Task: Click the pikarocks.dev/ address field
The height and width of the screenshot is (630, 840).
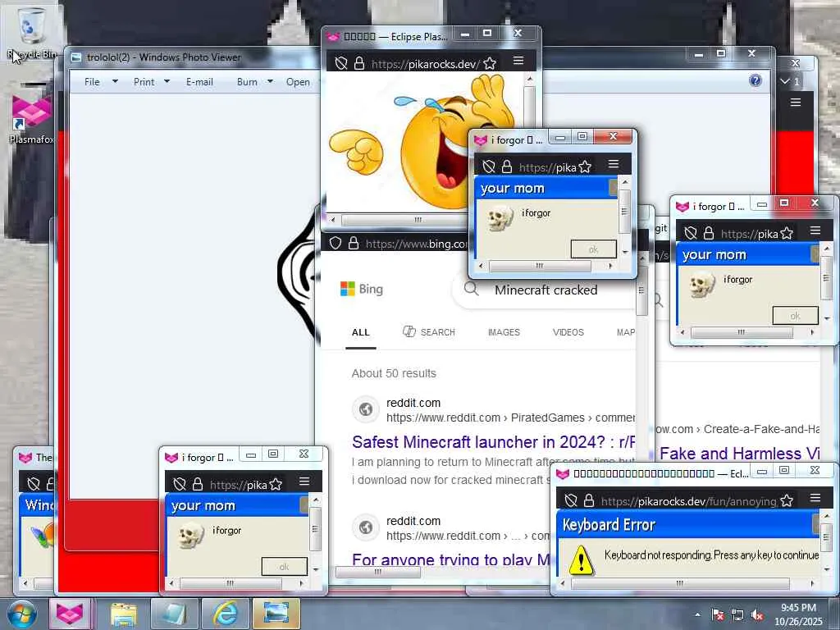Action: (425, 64)
